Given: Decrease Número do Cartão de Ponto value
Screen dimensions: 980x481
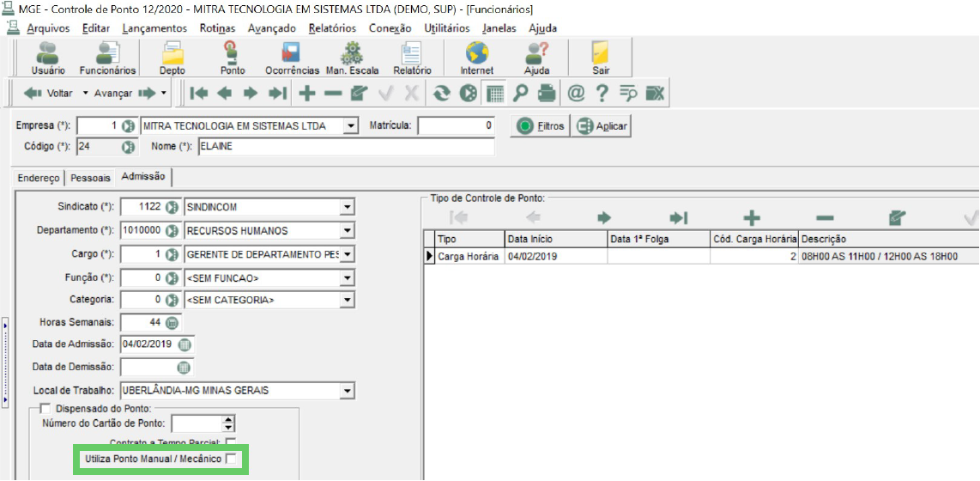Looking at the screenshot, I should (229, 428).
